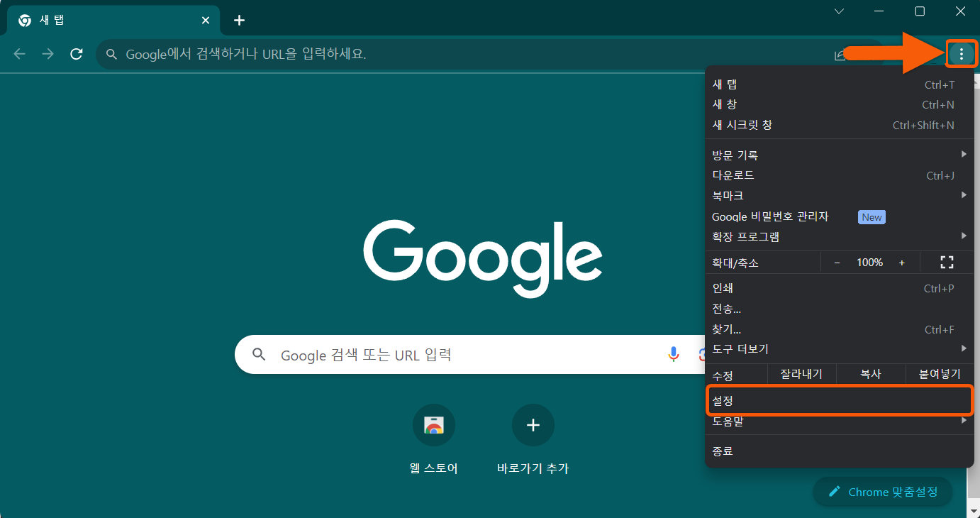Open 다운로드 from the menu

point(840,175)
